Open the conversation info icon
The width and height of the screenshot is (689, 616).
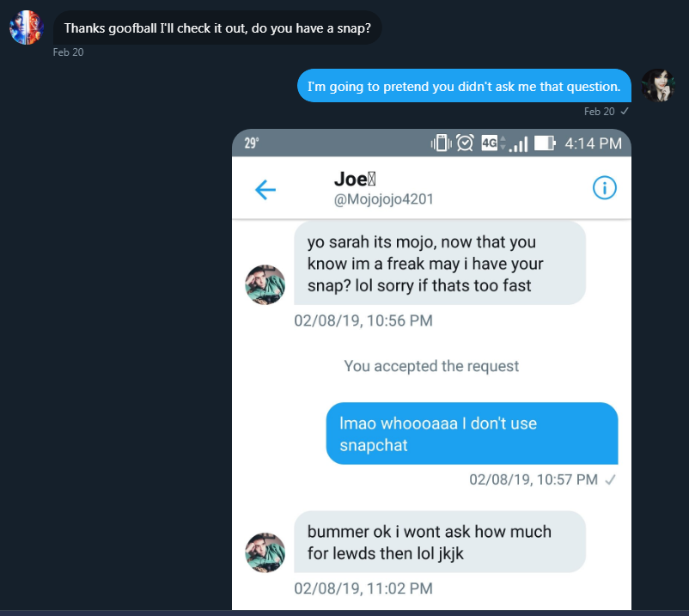click(x=605, y=188)
